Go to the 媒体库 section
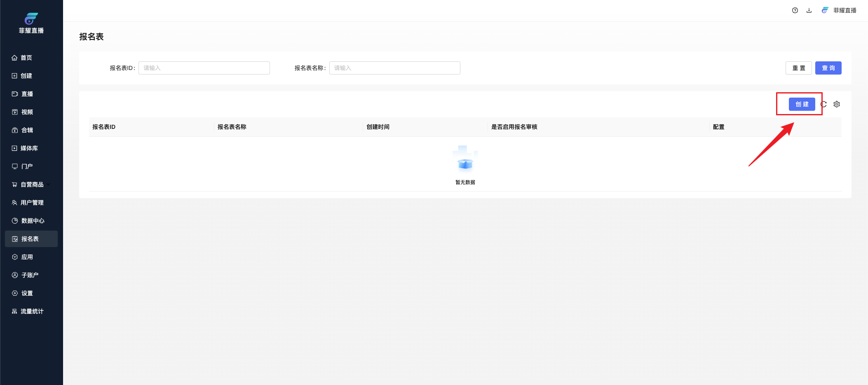 click(x=29, y=148)
